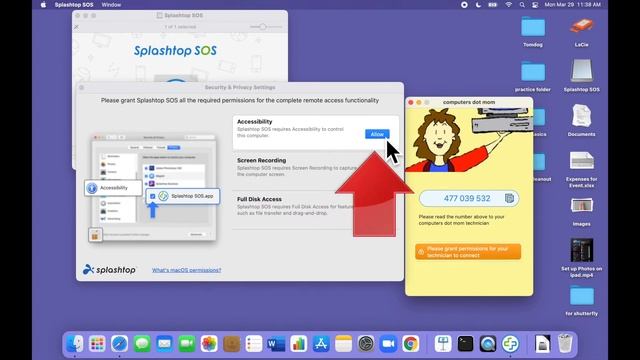This screenshot has height=360, width=640.
Task: Click the screen recording status icon in menu bar
Action: click(464, 5)
